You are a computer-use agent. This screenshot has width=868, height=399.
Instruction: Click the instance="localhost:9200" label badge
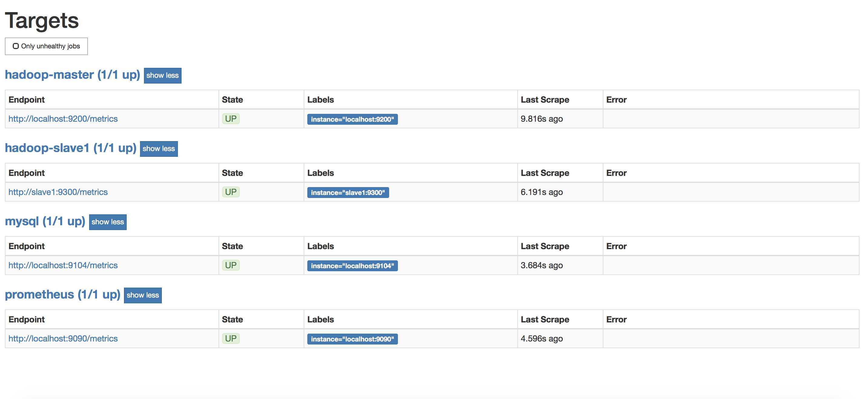[x=352, y=119]
